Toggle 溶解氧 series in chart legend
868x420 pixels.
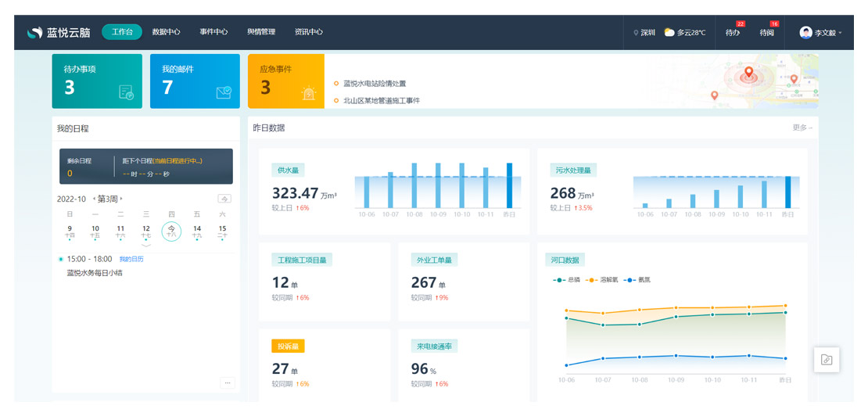[597, 279]
